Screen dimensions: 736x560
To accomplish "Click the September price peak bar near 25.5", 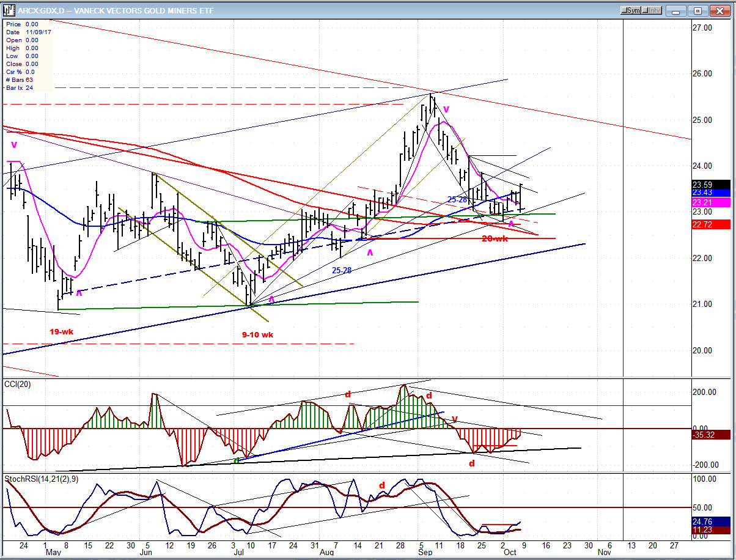I will (432, 102).
